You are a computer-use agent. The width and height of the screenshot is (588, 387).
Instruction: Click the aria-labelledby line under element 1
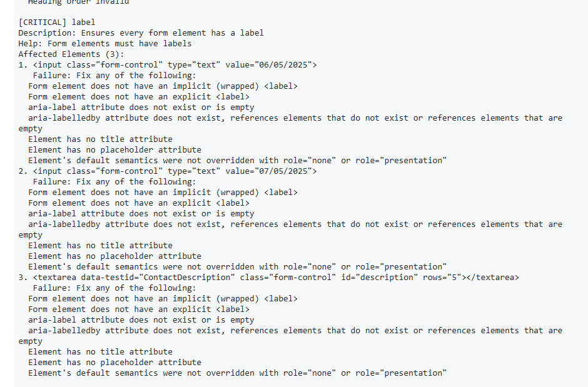[295, 118]
